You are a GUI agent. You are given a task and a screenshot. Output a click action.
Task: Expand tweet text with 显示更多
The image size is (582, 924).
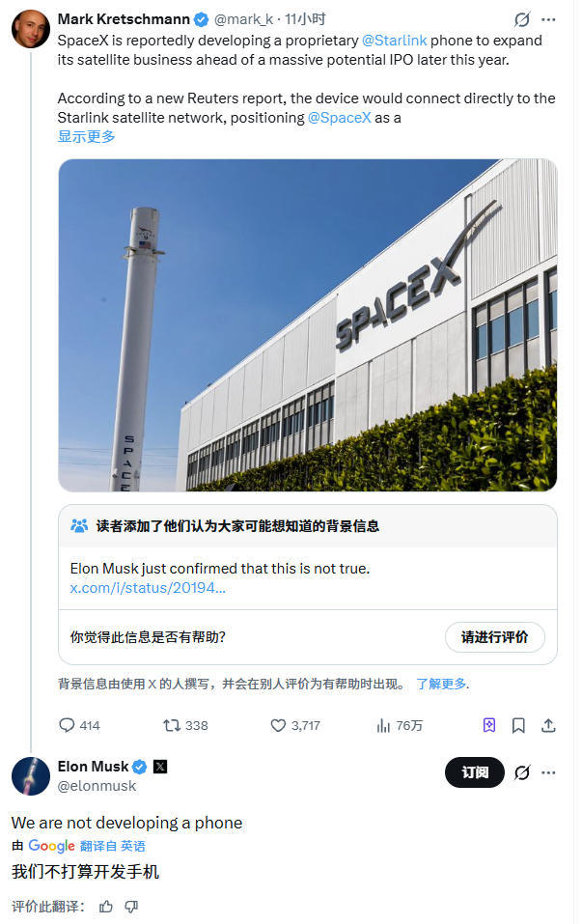click(87, 137)
